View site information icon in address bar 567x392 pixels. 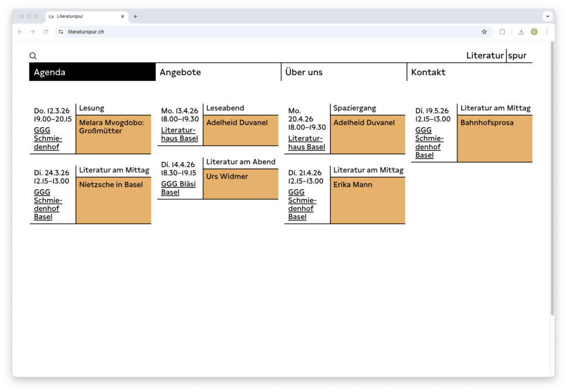tap(61, 32)
